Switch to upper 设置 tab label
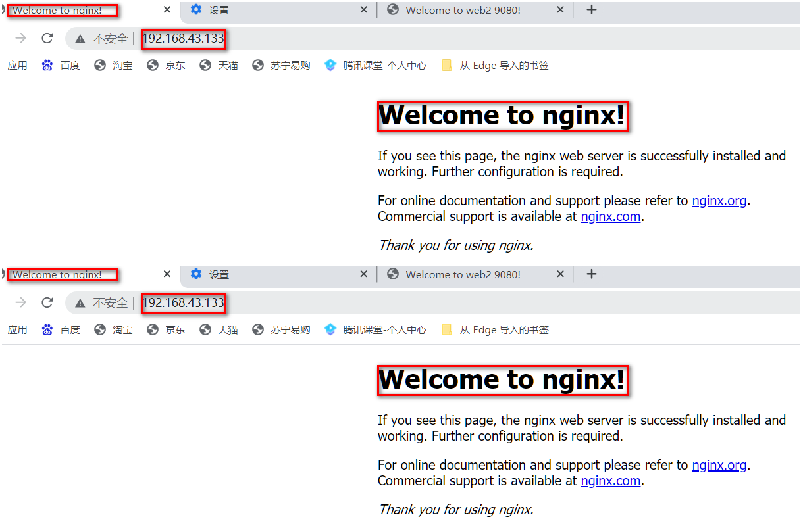The width and height of the screenshot is (801, 532). [x=219, y=11]
